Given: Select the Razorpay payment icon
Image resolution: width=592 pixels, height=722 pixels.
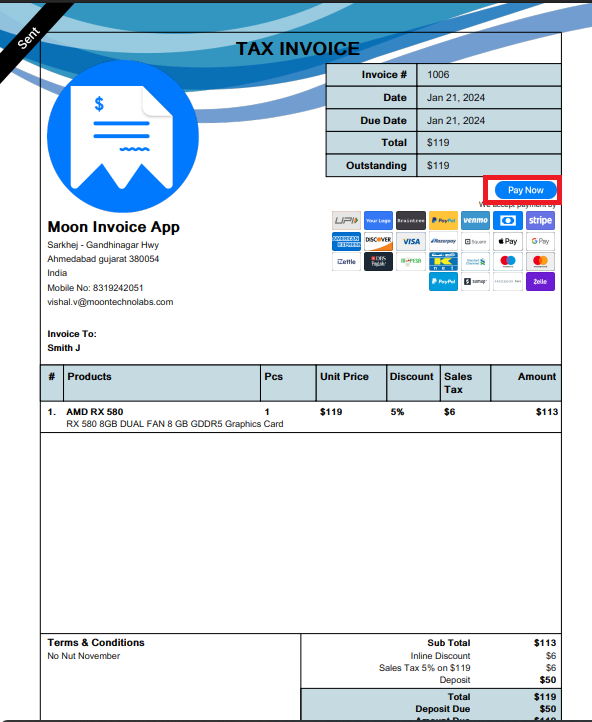Looking at the screenshot, I should (443, 241).
